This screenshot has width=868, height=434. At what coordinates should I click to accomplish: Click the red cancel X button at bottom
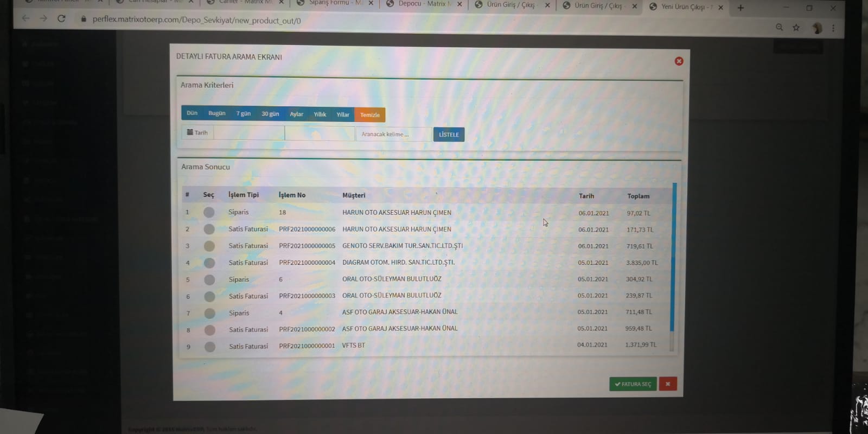[668, 384]
